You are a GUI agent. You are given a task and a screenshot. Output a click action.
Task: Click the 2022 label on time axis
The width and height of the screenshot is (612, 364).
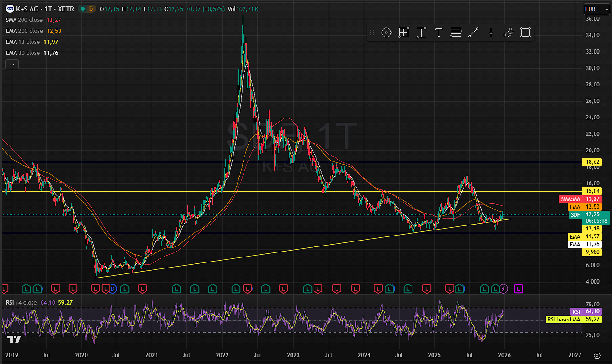(x=222, y=355)
